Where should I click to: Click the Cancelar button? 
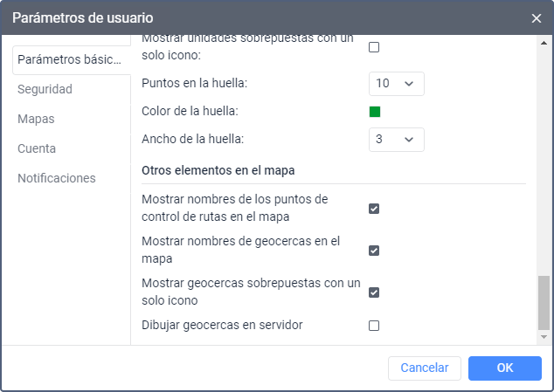click(x=424, y=368)
